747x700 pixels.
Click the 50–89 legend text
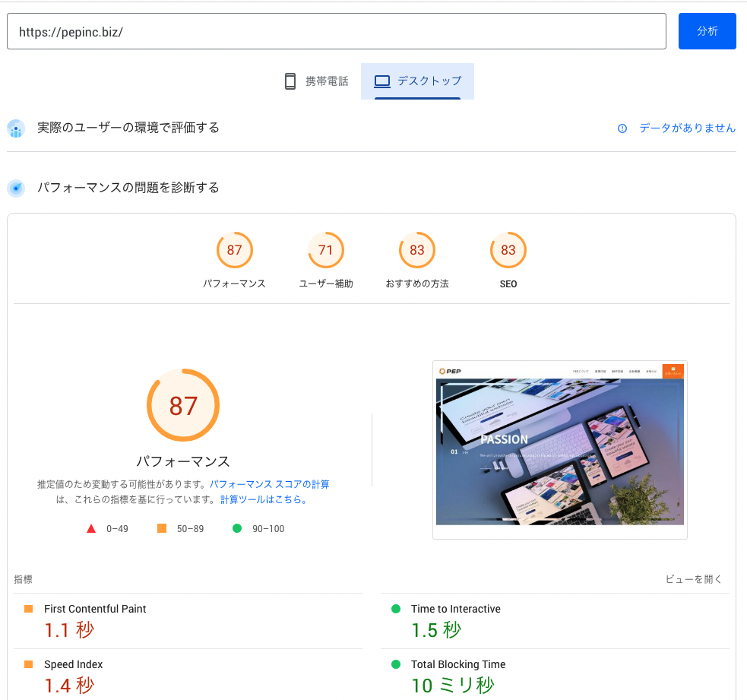click(x=190, y=528)
